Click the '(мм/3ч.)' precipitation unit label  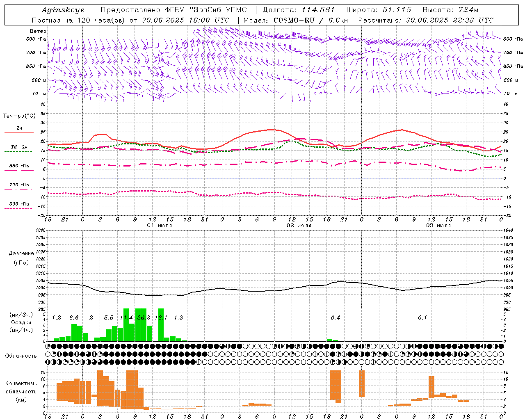coord(21,315)
